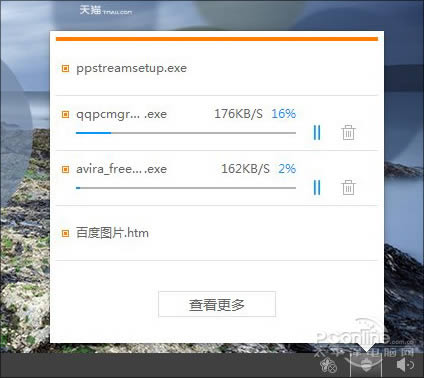The image size is (424, 378).
Task: Delete the qqpcmgr download
Action: (x=348, y=133)
